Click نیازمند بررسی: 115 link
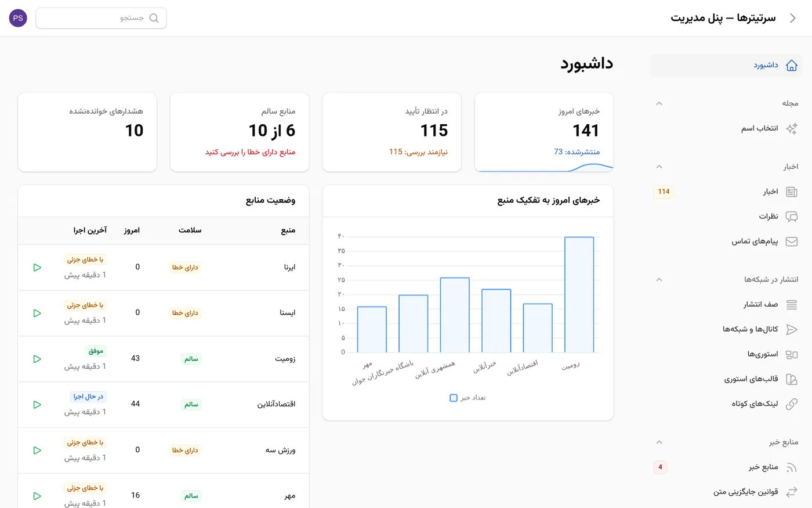812x508 pixels. pos(418,152)
